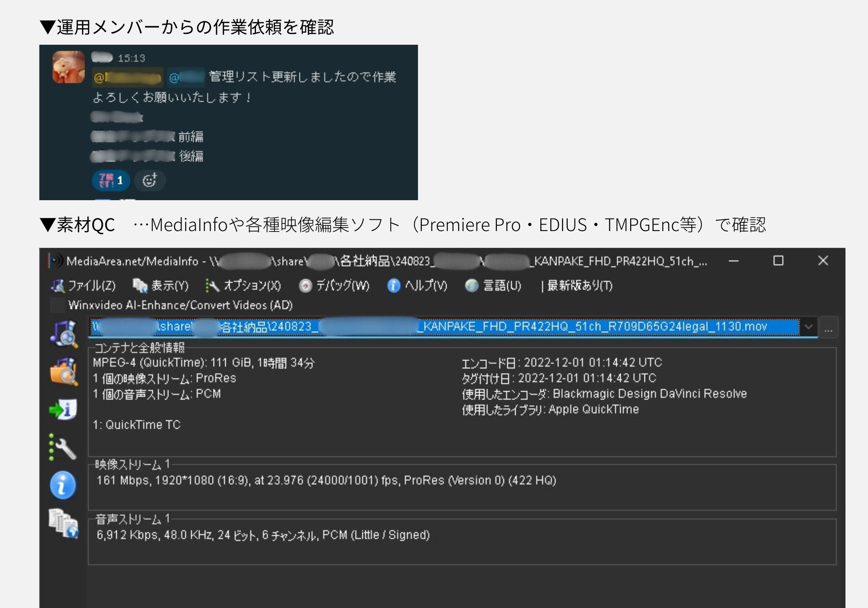Viewport: 868px width, 608px height.
Task: Open the ファイル(Z) menu
Action: (83, 285)
